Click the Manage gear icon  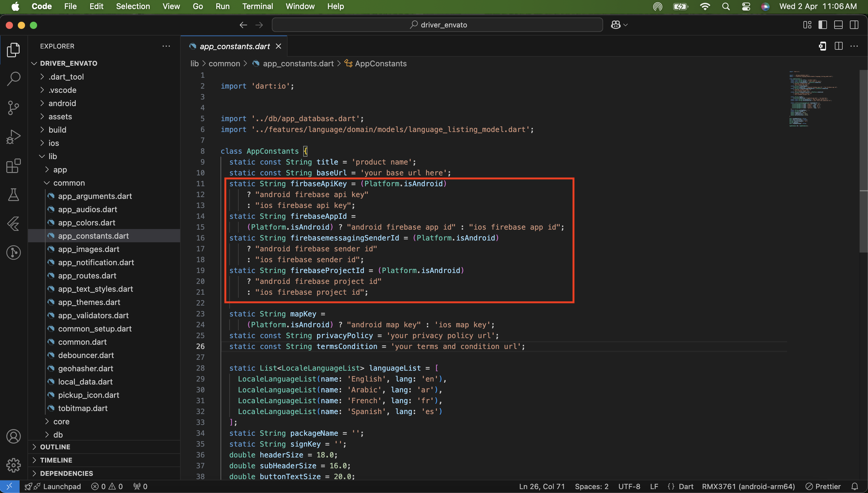click(14, 465)
